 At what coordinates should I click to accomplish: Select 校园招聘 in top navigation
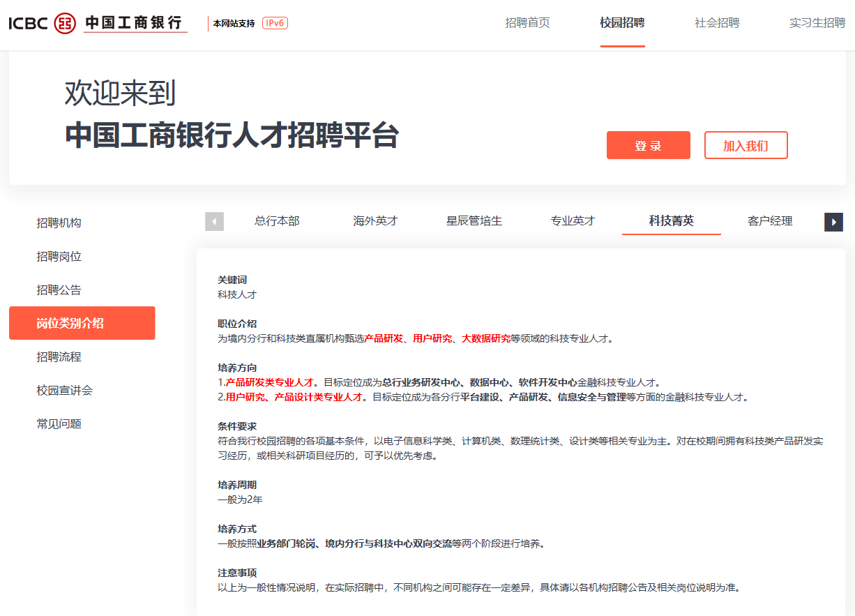(622, 23)
